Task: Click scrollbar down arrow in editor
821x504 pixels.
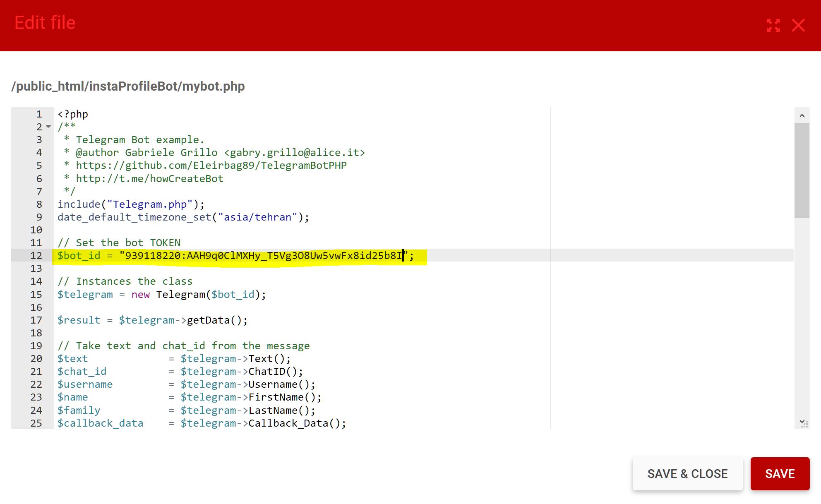Action: tap(802, 422)
